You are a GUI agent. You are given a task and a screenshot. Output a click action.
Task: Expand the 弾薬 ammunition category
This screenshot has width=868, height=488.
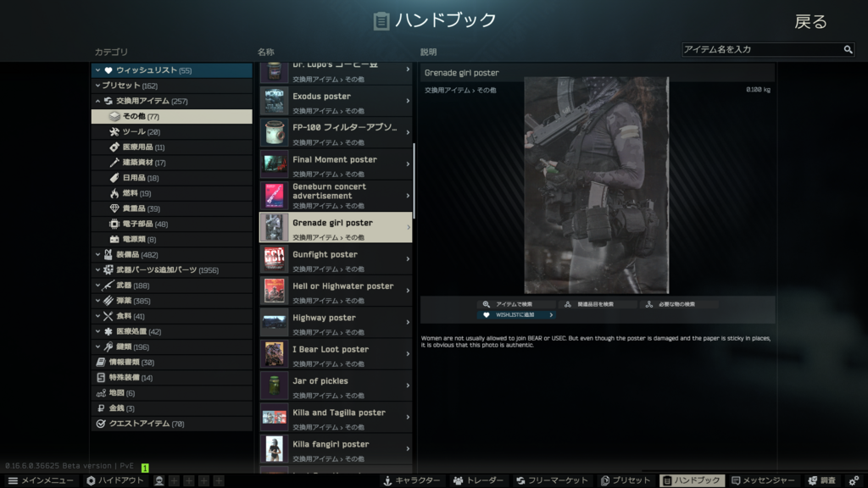pyautogui.click(x=98, y=301)
